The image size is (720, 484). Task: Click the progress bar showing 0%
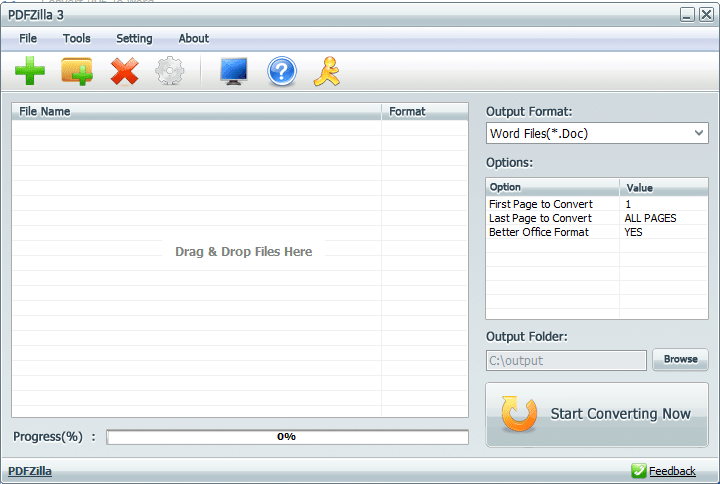coord(287,437)
